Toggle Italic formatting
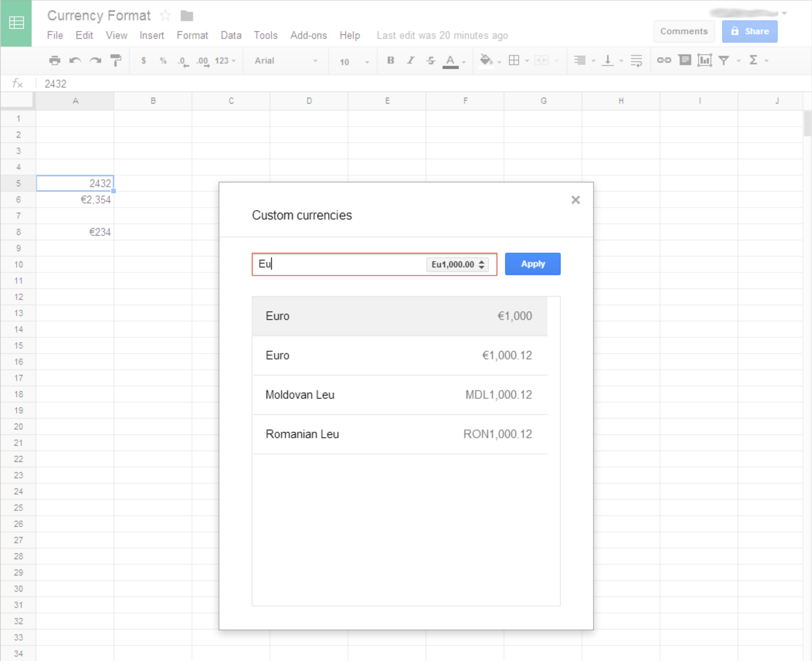Screen dimensions: 812x661 click(x=410, y=61)
